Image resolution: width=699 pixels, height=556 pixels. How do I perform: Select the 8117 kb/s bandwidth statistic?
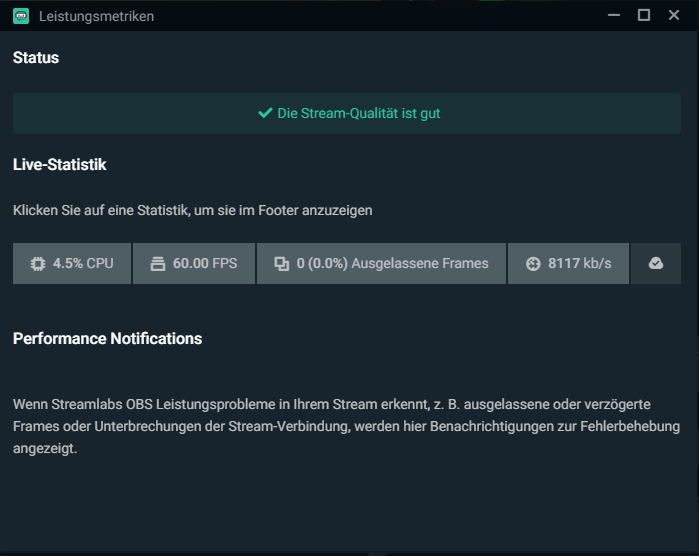(568, 264)
